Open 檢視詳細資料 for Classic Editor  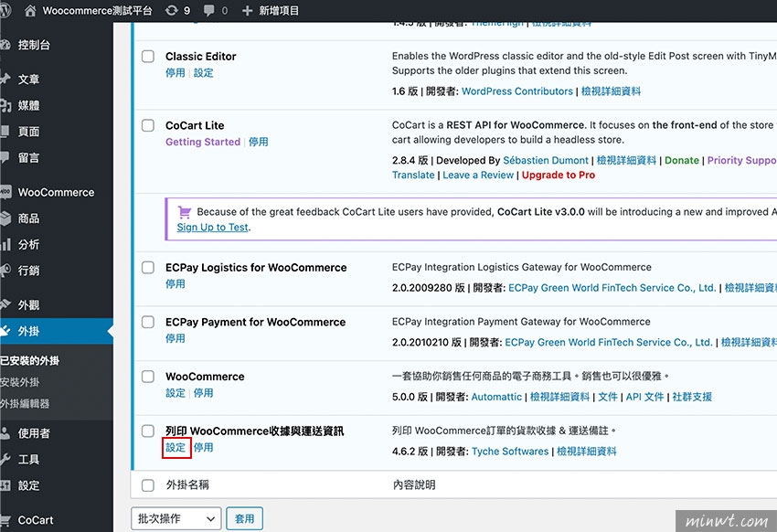coord(611,91)
